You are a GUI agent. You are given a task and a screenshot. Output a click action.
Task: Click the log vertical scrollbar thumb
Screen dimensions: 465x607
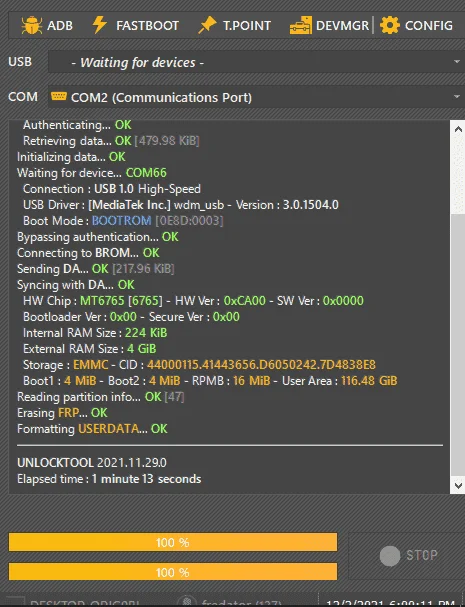coord(458,345)
